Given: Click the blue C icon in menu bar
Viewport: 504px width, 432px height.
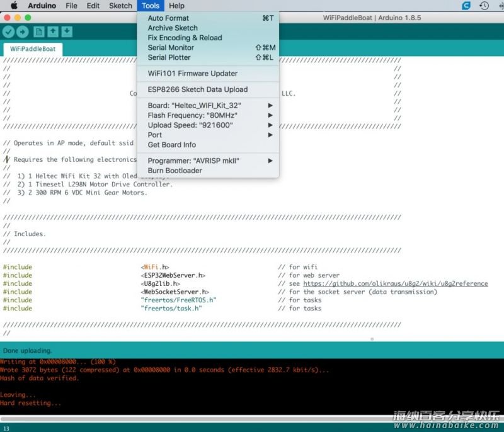Looking at the screenshot, I should tap(466, 6).
